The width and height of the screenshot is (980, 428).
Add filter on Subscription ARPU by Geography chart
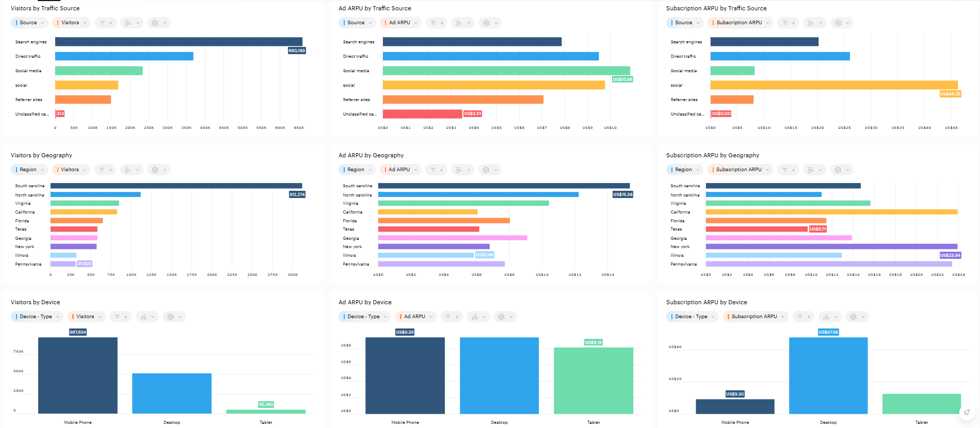tap(789, 170)
